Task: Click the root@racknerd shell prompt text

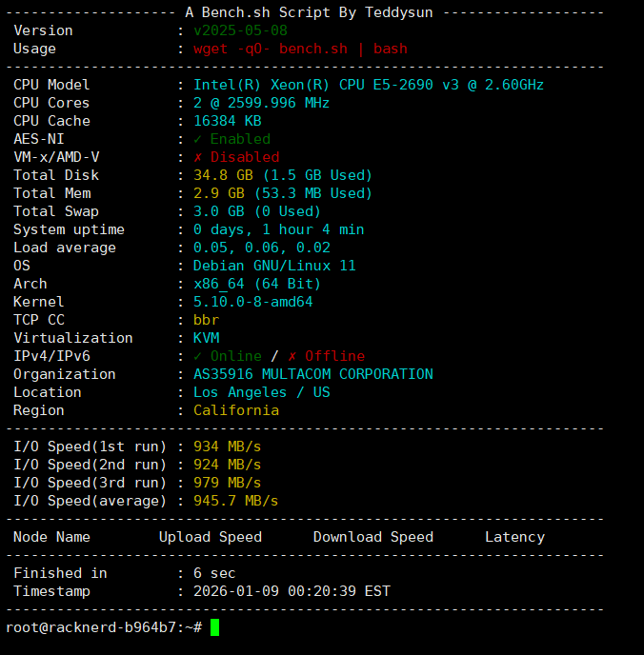Action: click(104, 627)
